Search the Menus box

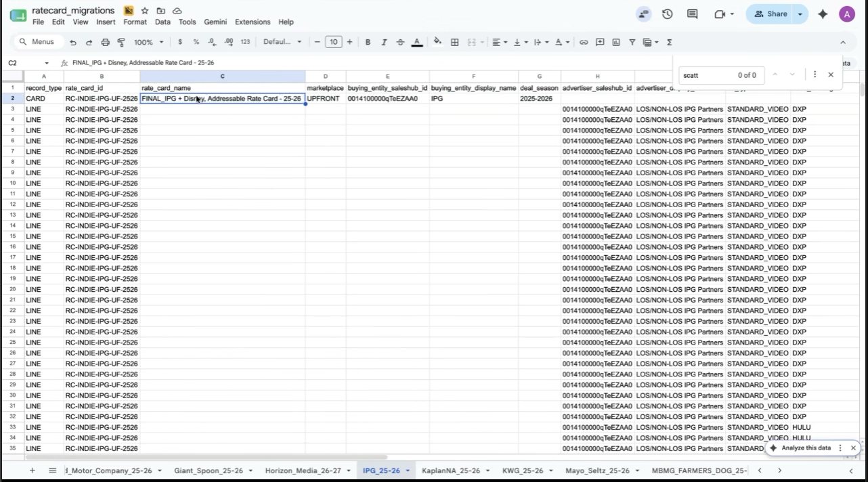38,42
